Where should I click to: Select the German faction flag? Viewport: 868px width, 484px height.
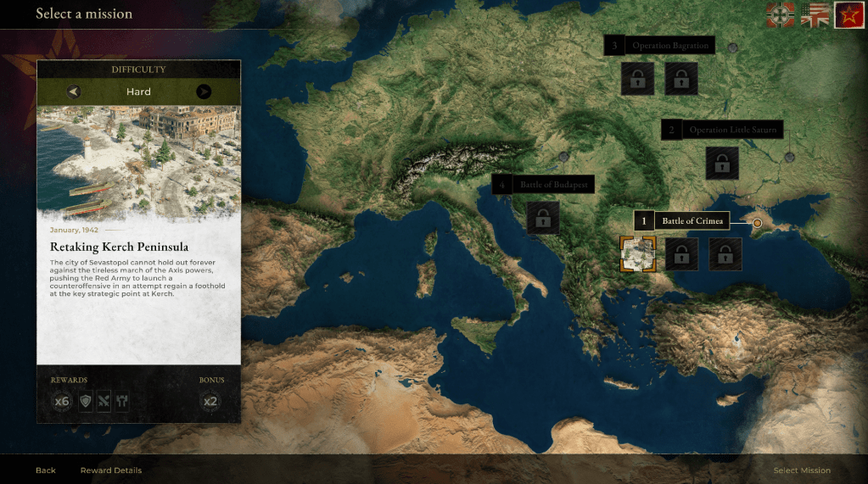point(781,14)
